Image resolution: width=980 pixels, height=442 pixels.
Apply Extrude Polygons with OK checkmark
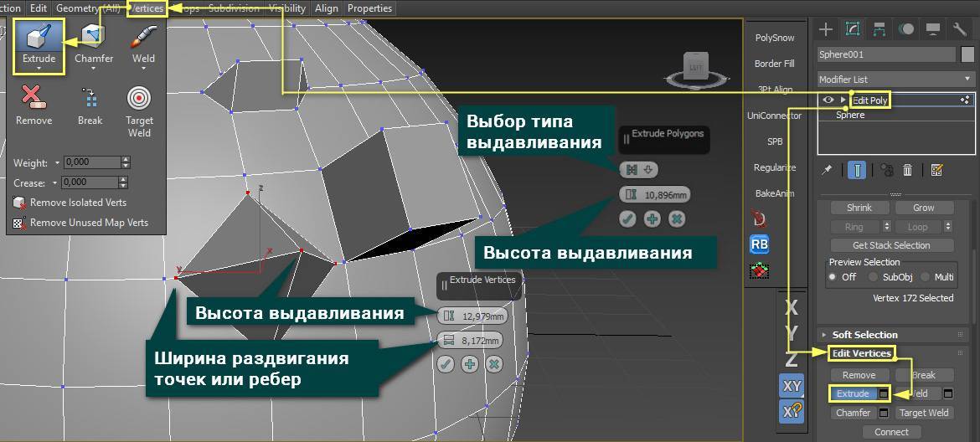pos(627,218)
